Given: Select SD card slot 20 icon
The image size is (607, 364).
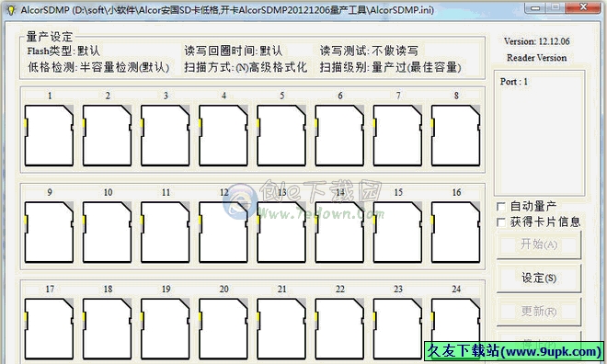Looking at the screenshot, I should pyautogui.click(x=223, y=329).
